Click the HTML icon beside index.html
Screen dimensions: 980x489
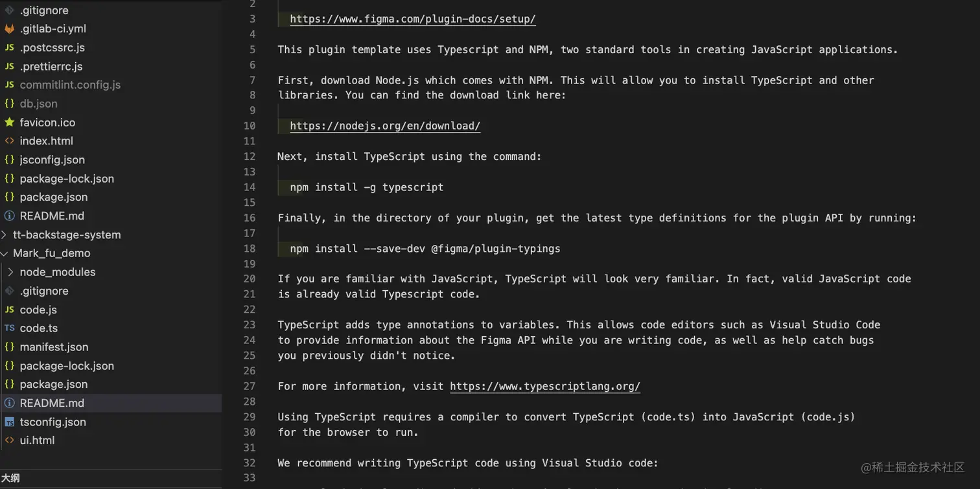click(9, 141)
